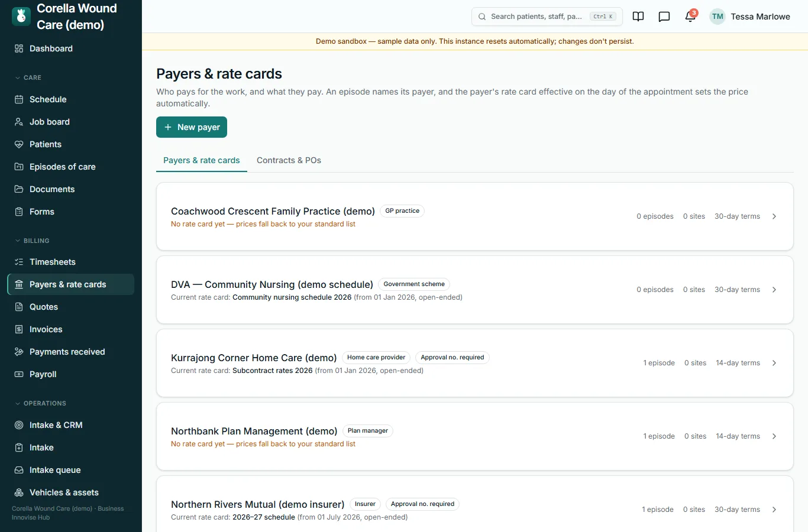
Task: Open the help guide book icon
Action: (x=638, y=17)
